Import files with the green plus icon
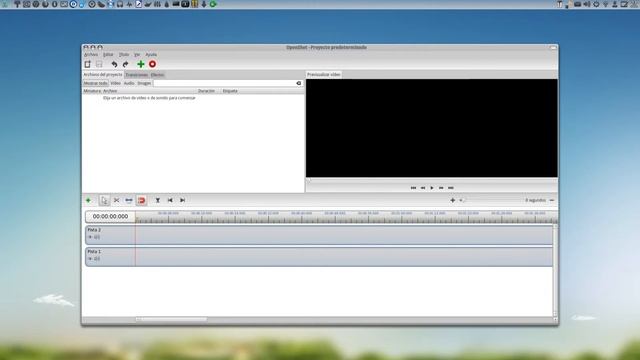 [x=141, y=64]
